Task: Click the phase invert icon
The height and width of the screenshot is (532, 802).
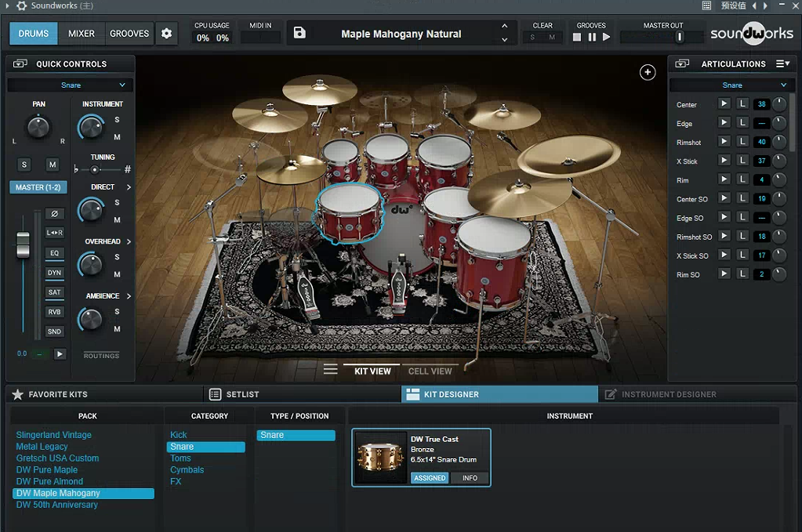Action: (x=54, y=214)
